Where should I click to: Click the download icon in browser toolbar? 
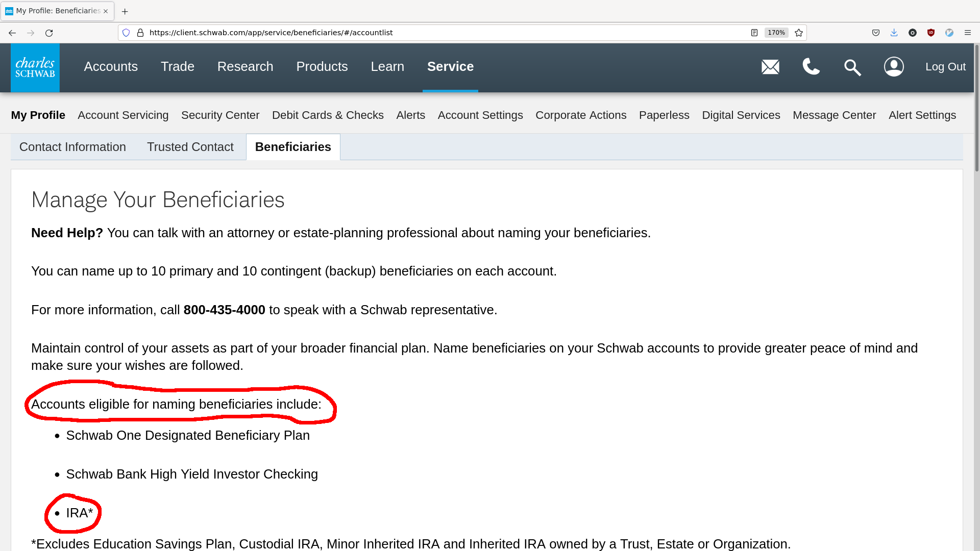(894, 32)
